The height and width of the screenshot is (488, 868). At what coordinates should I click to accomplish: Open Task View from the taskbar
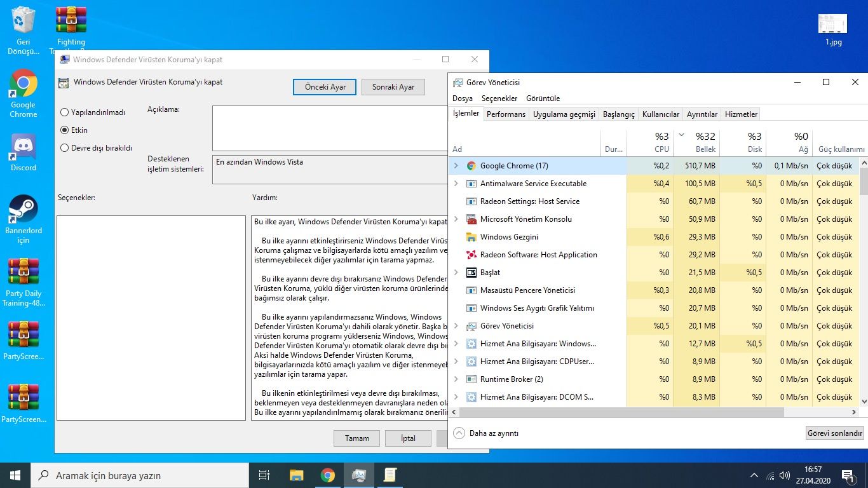click(264, 475)
